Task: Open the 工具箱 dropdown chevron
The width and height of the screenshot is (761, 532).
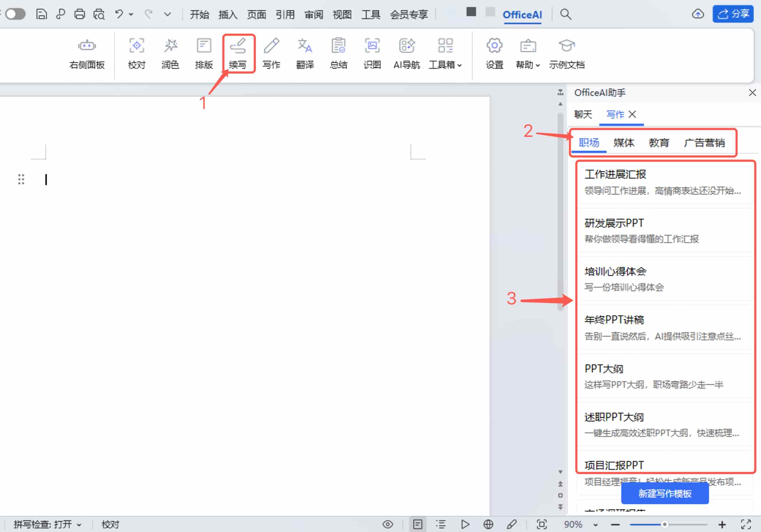Action: (x=460, y=65)
